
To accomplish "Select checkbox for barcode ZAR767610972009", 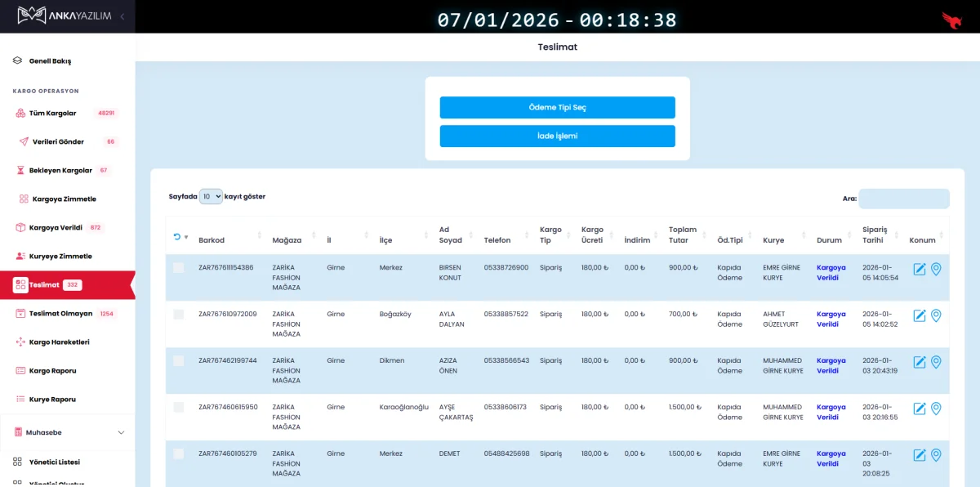I will tap(179, 315).
